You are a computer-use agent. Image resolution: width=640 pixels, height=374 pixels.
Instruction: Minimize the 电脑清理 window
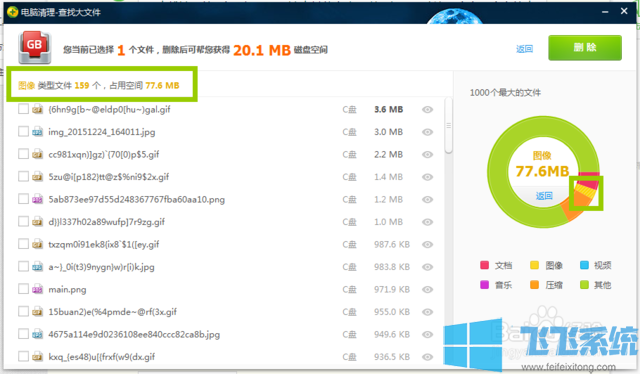tap(605, 12)
